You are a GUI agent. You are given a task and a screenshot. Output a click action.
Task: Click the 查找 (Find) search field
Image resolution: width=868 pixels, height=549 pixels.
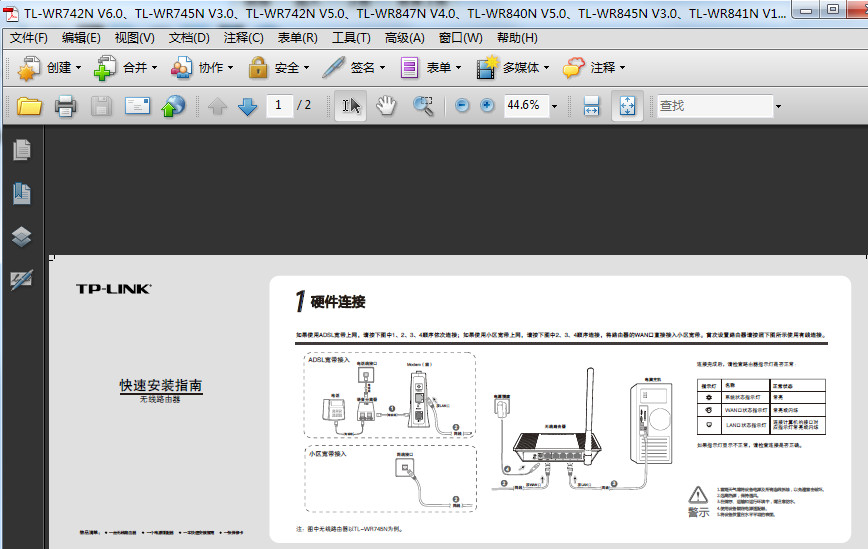coord(715,105)
